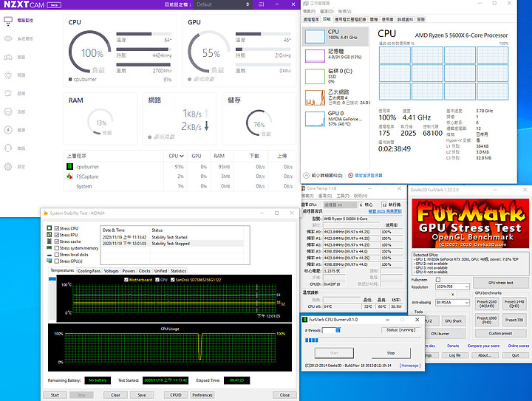Uncheck Stress cache in AIDA64
Viewport: 532px width, 401px height.
[x=57, y=241]
